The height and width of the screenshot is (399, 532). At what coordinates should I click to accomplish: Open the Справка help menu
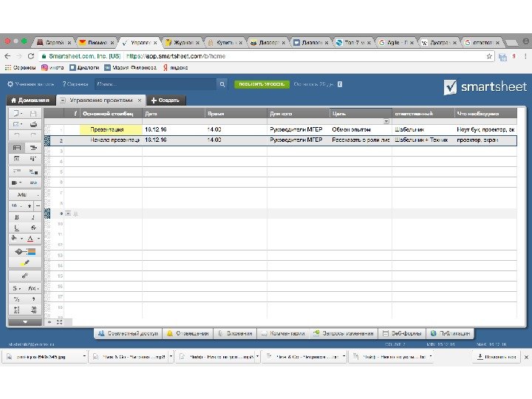(75, 83)
